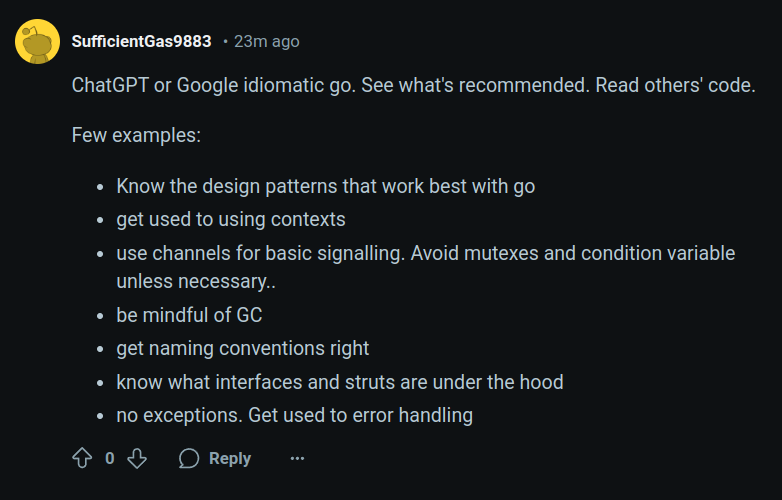Open the three-dot more options menu

click(297, 458)
